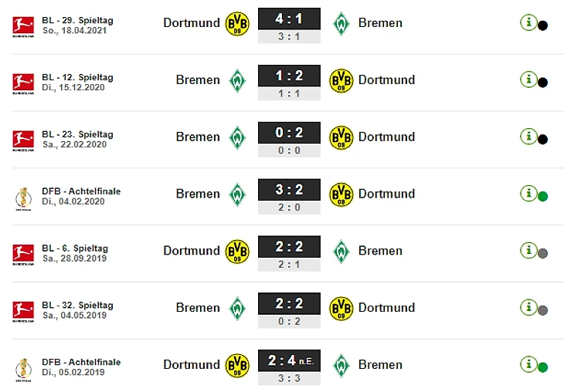Click the BL - 32. Spieltag label
The image size is (564, 392).
pos(77,306)
